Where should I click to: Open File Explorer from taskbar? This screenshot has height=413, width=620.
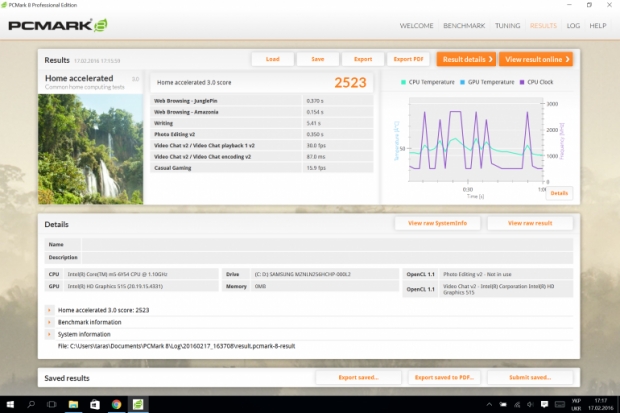(73, 404)
